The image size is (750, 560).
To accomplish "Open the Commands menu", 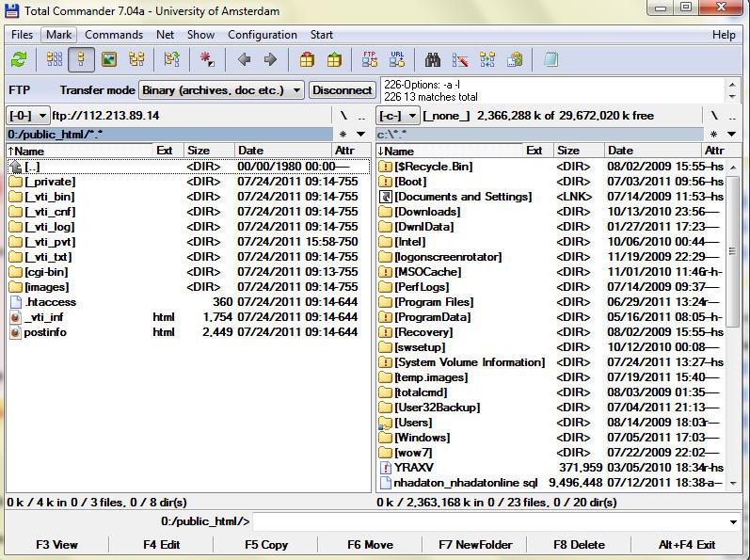I will pos(114,35).
